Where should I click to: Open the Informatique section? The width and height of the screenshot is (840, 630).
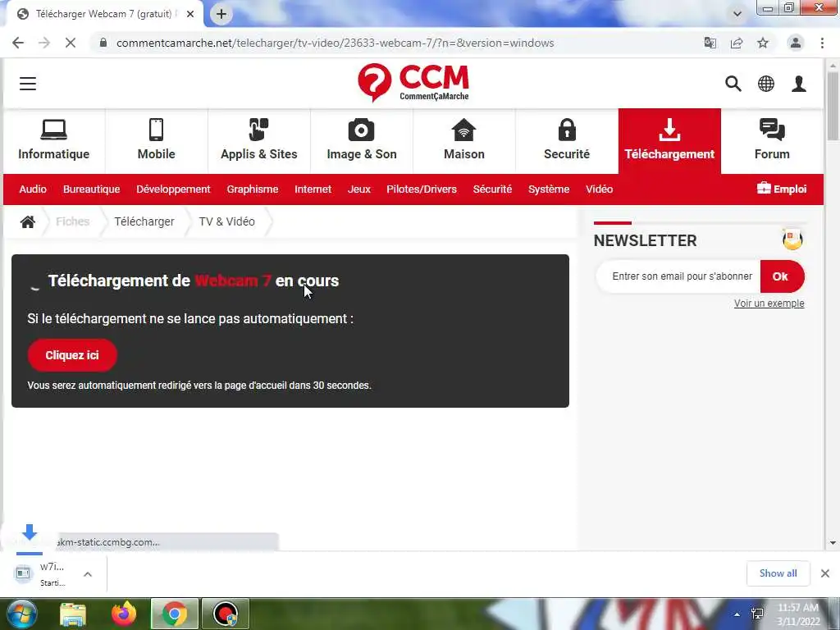click(x=54, y=141)
